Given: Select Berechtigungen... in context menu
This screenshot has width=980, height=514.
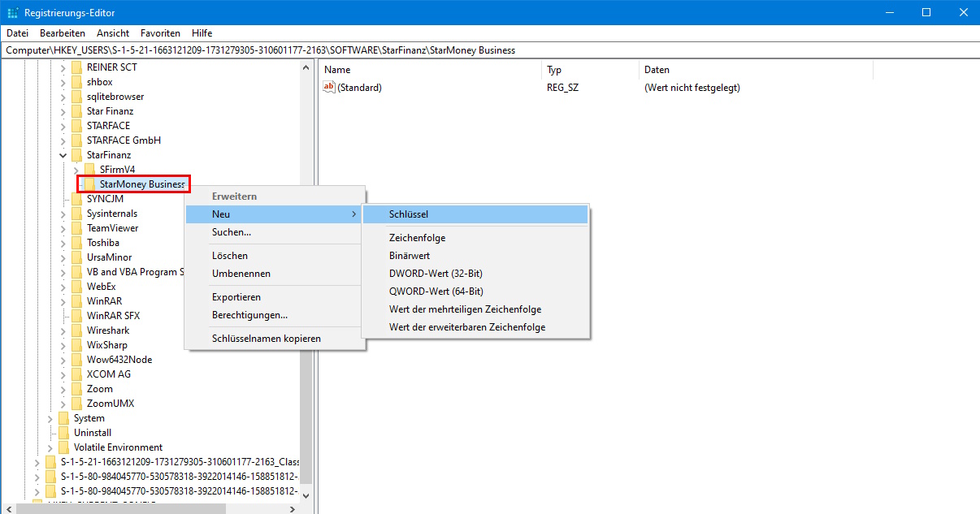Looking at the screenshot, I should [275, 315].
